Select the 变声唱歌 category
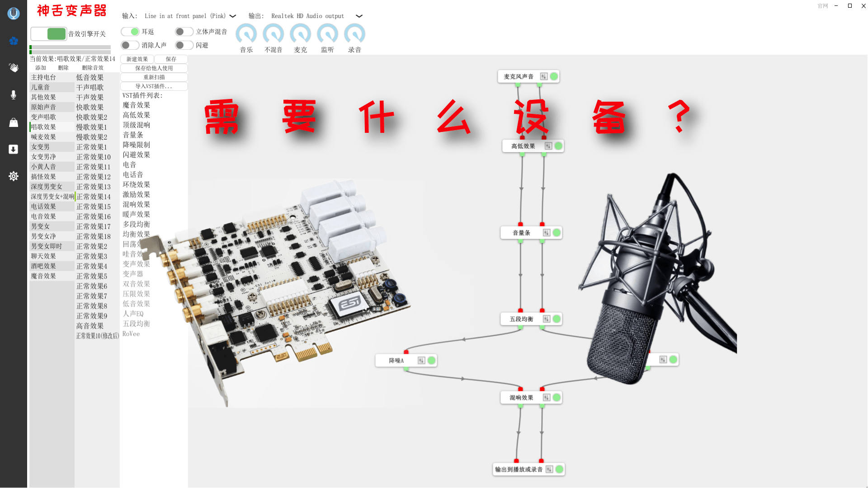 (52, 117)
